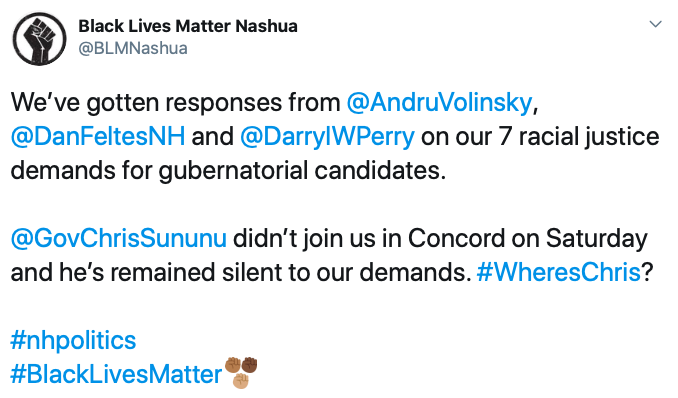This screenshot has width=678, height=398.
Task: Open the @AndruVolinsky mention
Action: 439,103
